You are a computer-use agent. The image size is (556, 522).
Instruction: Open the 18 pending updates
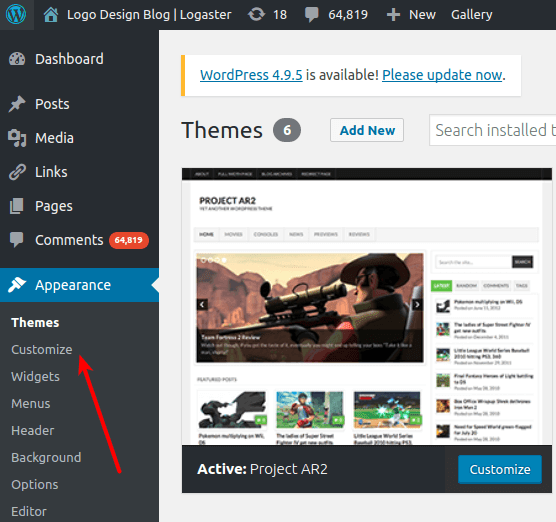coord(280,15)
